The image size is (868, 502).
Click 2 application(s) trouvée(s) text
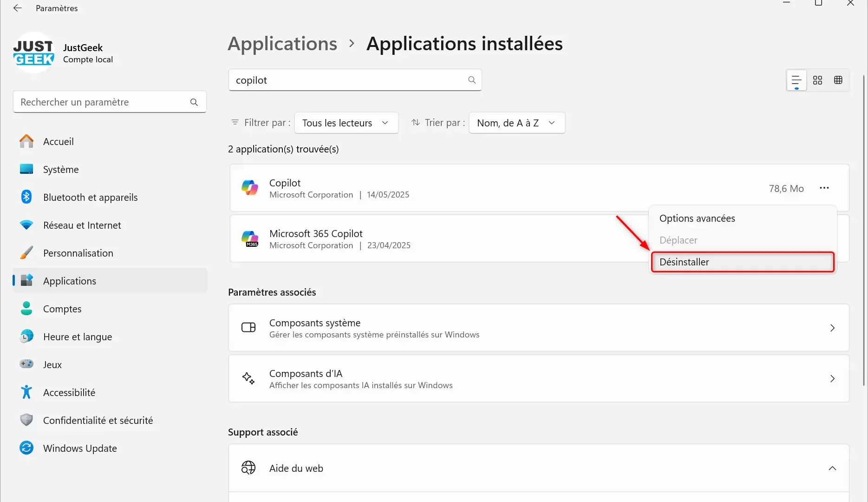point(283,149)
